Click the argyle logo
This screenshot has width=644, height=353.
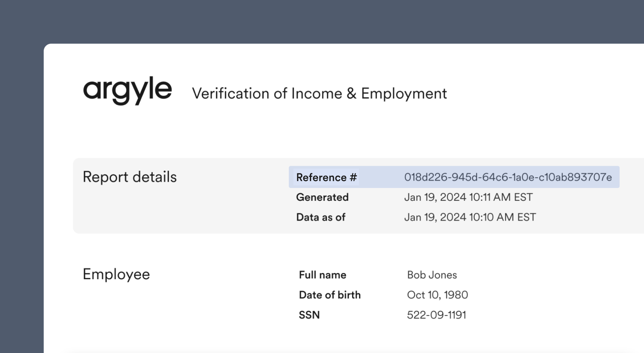click(x=127, y=91)
